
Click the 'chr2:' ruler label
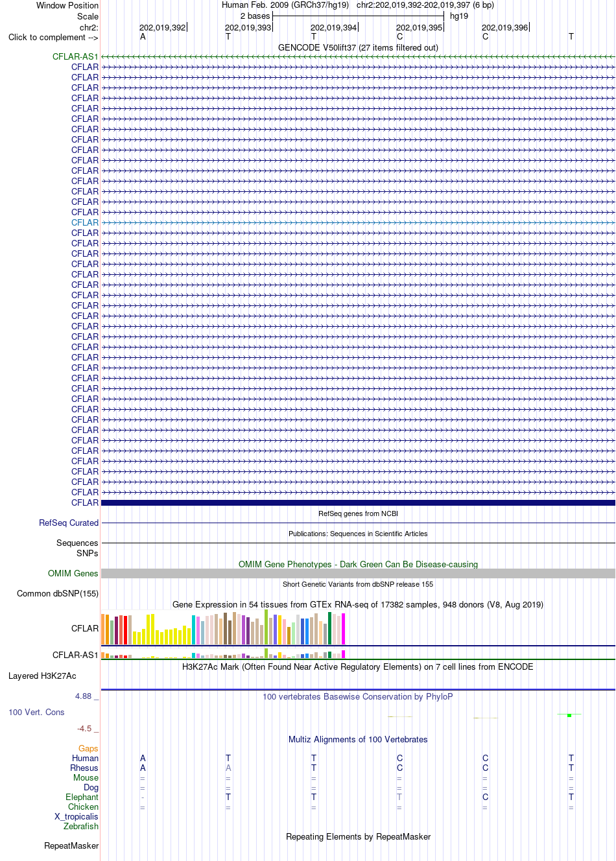point(89,27)
